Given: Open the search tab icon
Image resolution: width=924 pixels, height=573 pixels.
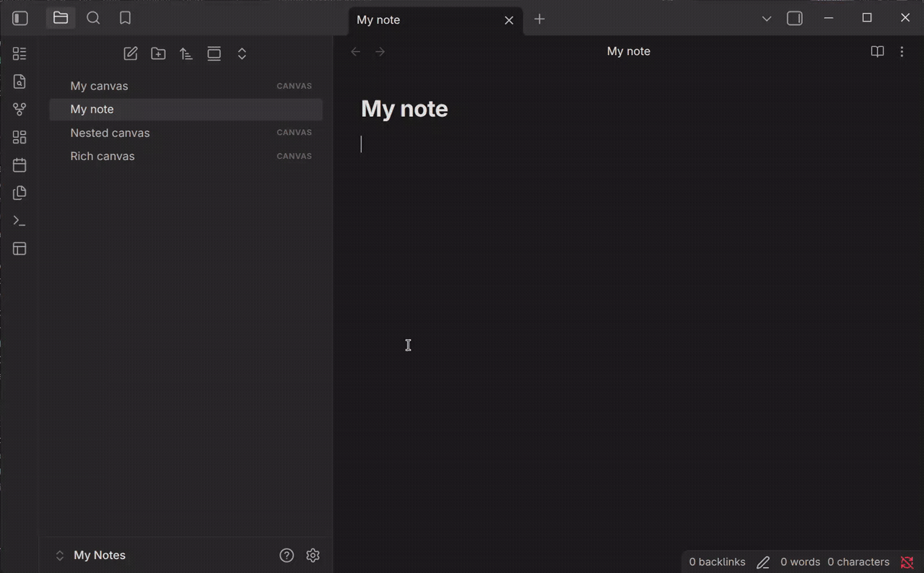Looking at the screenshot, I should tap(93, 18).
